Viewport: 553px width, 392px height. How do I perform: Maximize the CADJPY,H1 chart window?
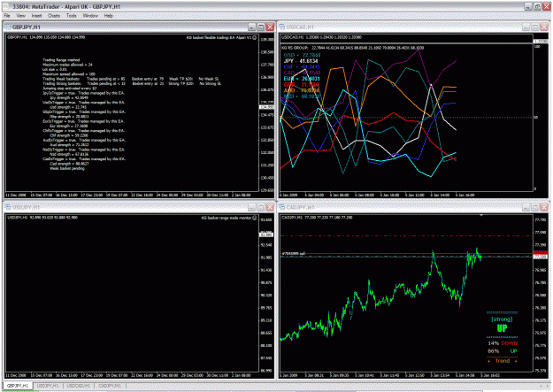pyautogui.click(x=535, y=207)
